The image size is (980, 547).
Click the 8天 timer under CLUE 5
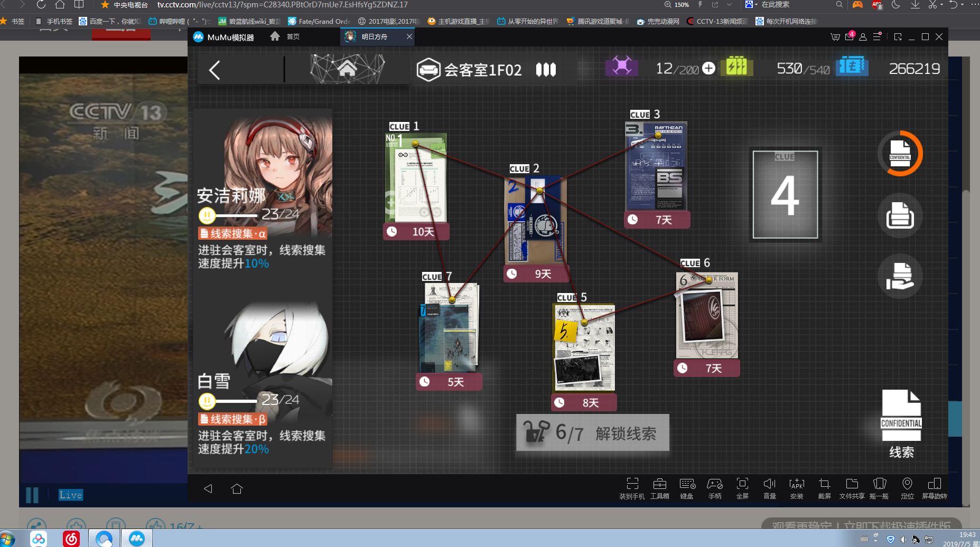(584, 403)
